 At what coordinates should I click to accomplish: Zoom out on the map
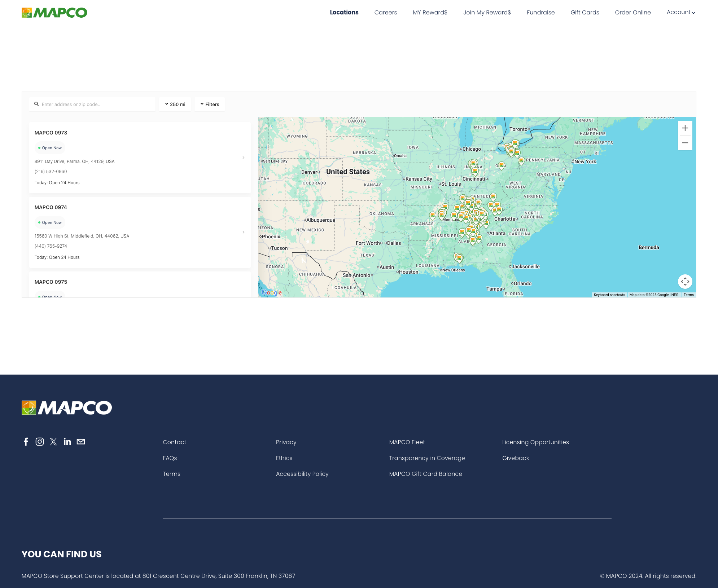(685, 143)
